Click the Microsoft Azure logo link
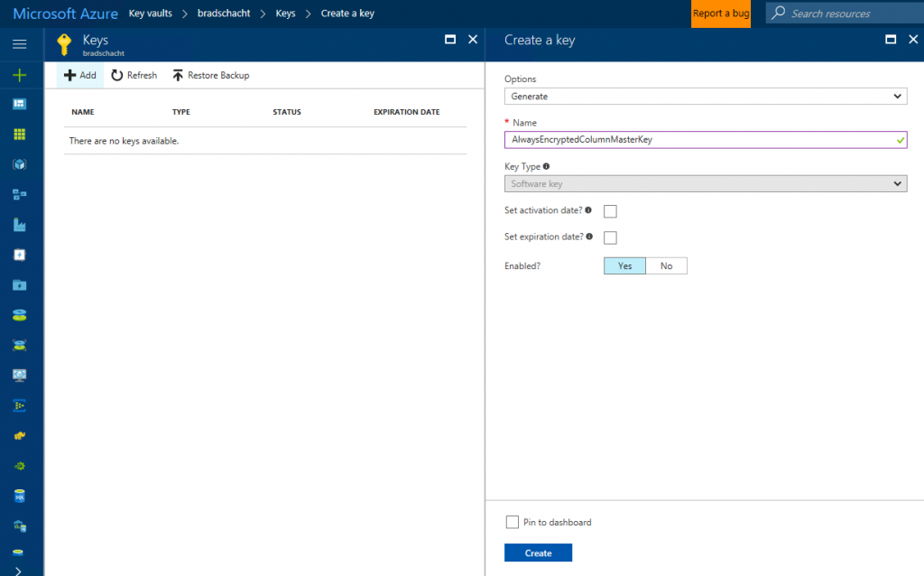924x576 pixels. click(x=65, y=13)
